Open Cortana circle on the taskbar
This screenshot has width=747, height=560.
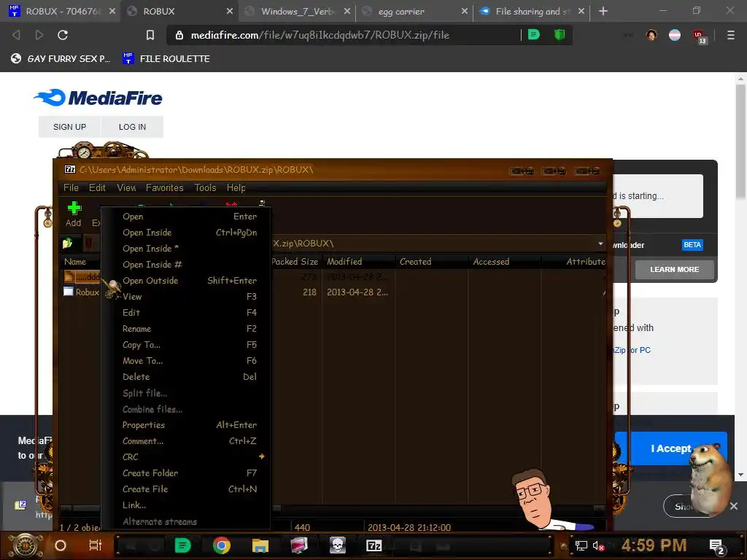61,545
